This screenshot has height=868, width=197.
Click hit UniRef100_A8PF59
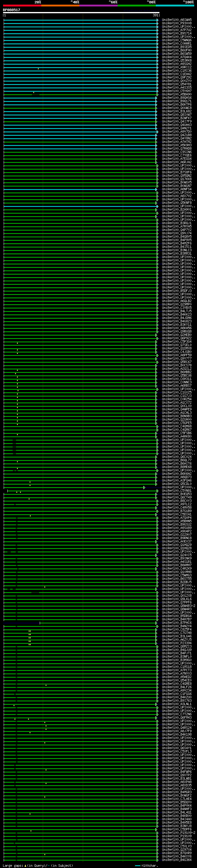point(177,355)
